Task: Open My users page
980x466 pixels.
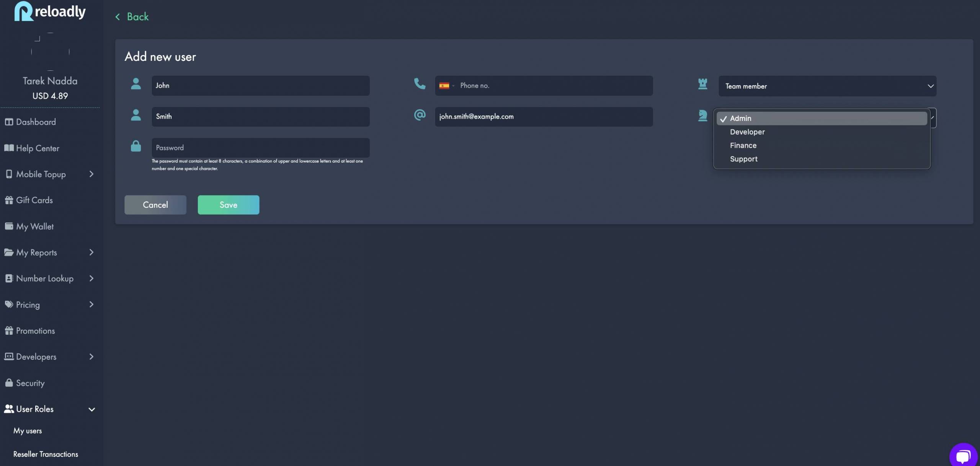Action: tap(27, 430)
